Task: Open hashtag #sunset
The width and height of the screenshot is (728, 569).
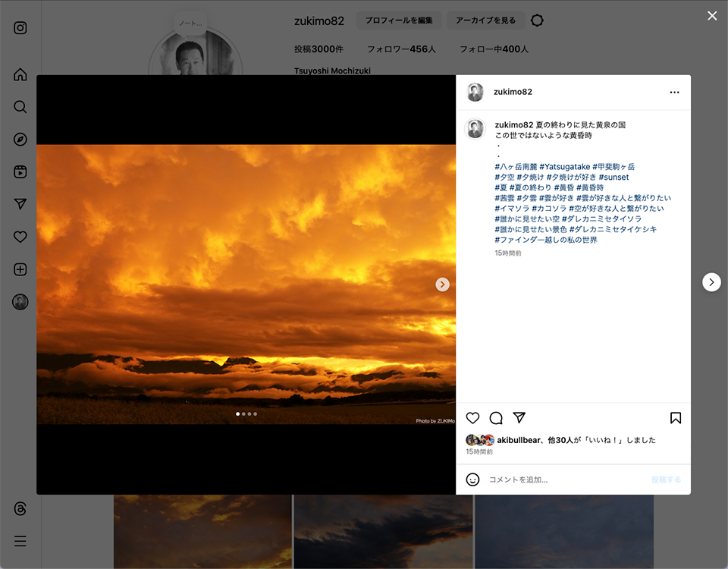Action: pos(613,177)
